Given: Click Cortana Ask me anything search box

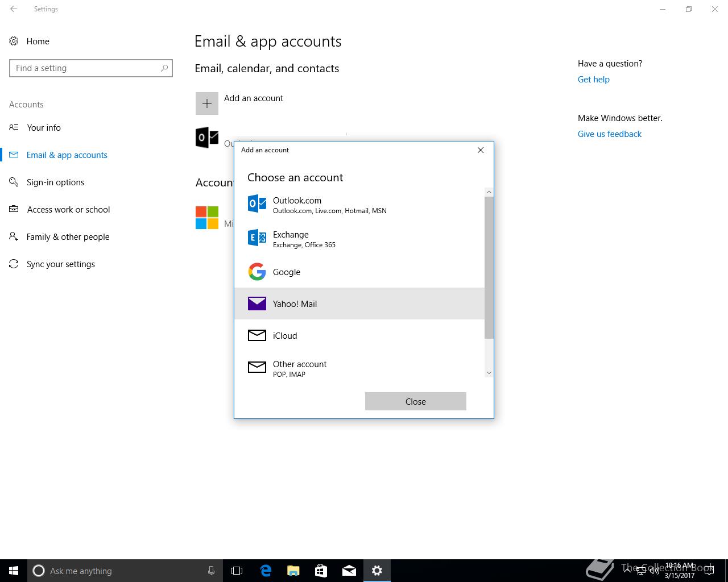Looking at the screenshot, I should click(x=125, y=571).
